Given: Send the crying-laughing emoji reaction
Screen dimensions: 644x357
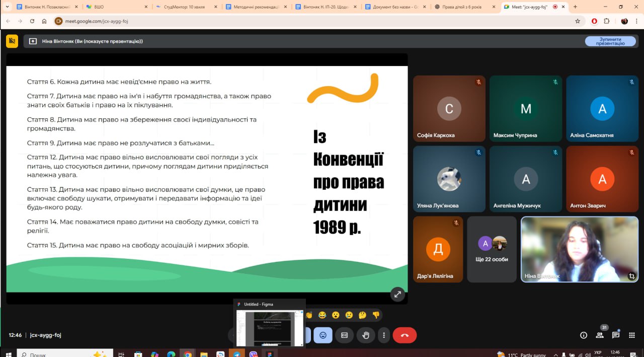Looking at the screenshot, I should pos(322,315).
